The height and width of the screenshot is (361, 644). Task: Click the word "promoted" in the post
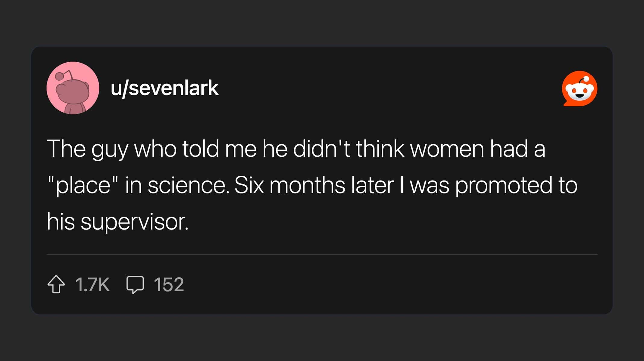coord(503,185)
